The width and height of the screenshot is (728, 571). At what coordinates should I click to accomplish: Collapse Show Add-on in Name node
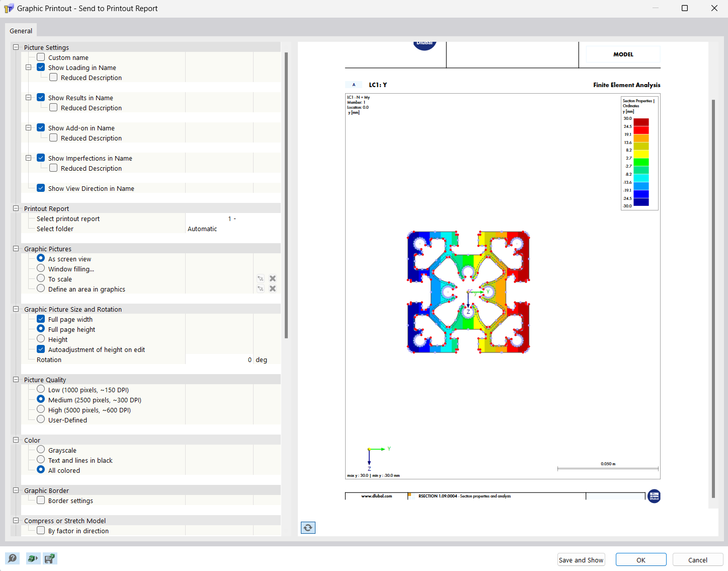click(29, 127)
